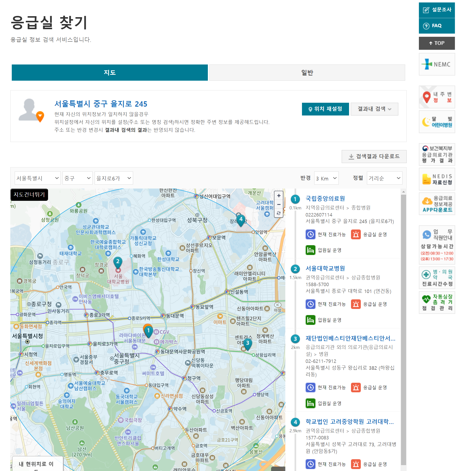Open 달빛어린이병원 sidebar banner
Image resolution: width=476 pixels, height=471 pixels.
[437, 122]
